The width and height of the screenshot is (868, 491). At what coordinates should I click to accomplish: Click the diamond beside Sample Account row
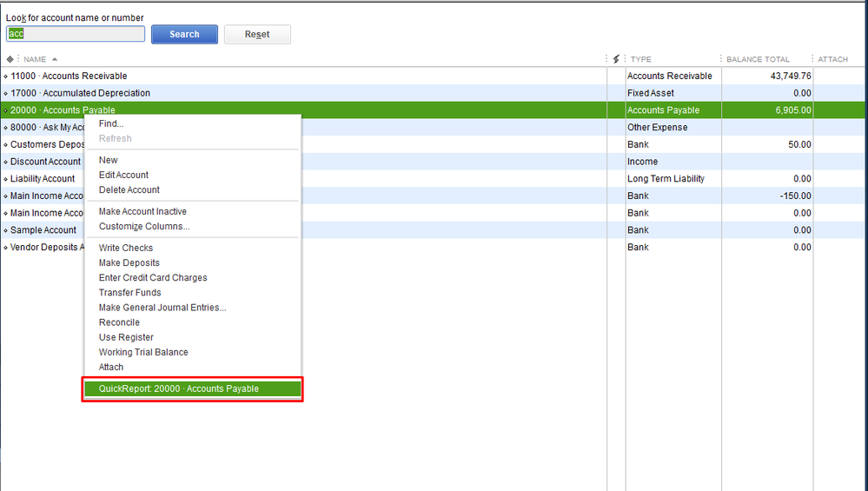5,230
